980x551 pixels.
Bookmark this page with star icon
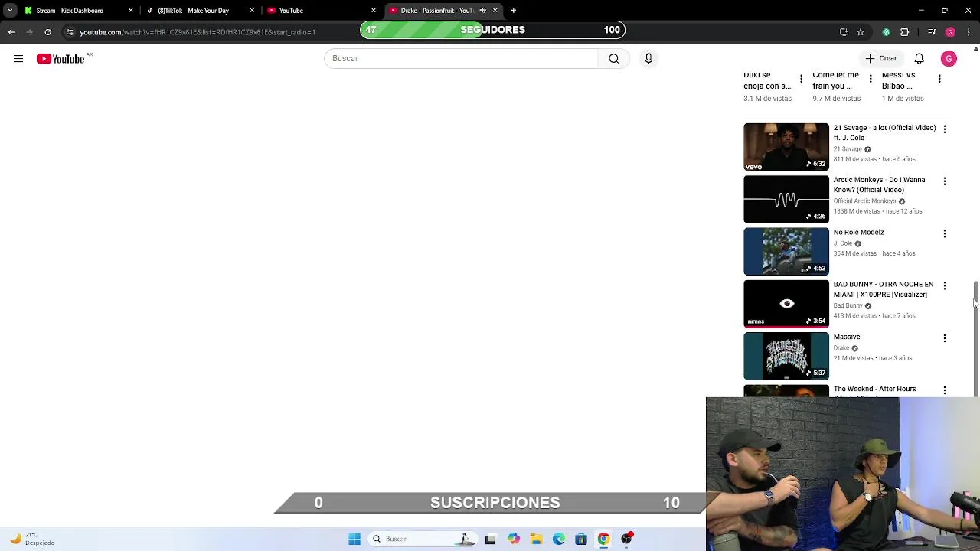(861, 32)
